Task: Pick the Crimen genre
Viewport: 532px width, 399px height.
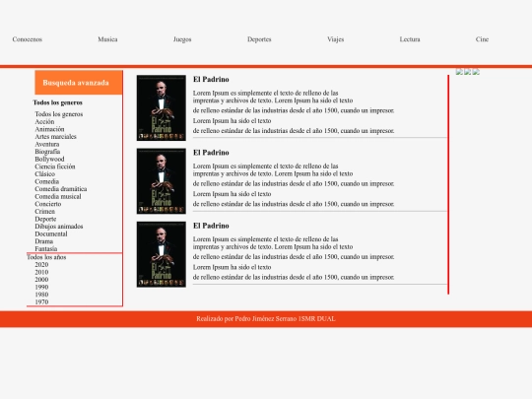Action: [44, 211]
